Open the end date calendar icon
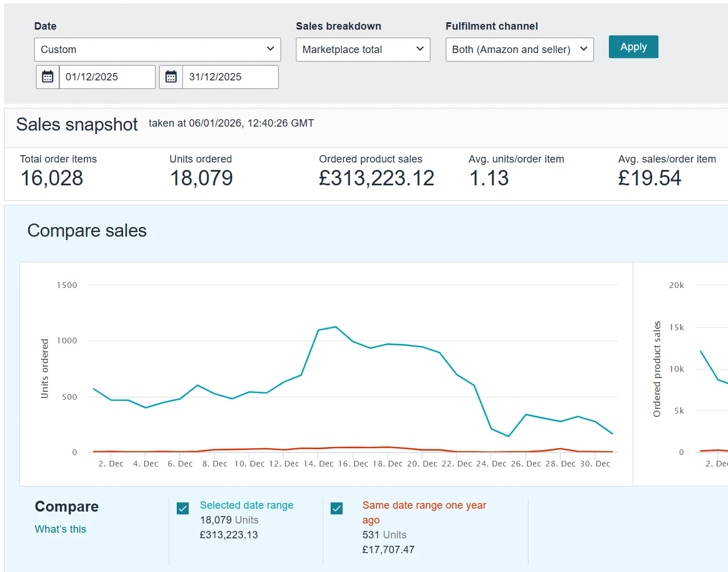 click(x=171, y=77)
